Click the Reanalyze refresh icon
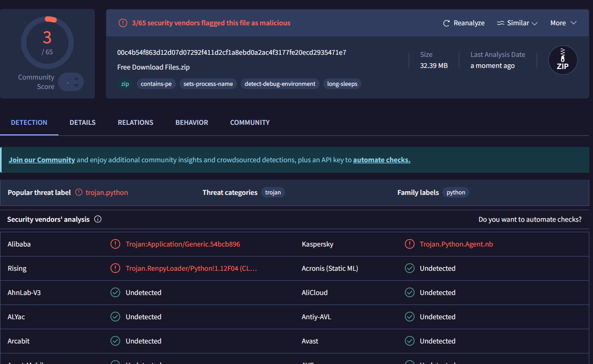This screenshot has height=364, width=593. click(x=447, y=23)
